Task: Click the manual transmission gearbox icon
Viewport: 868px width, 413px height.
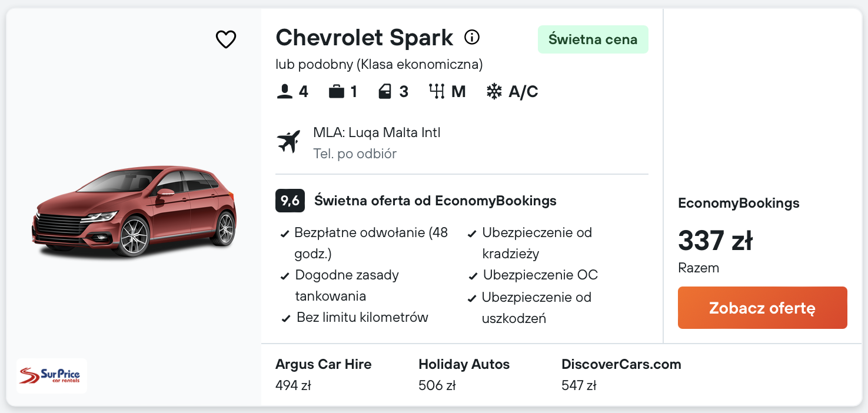Action: (437, 92)
